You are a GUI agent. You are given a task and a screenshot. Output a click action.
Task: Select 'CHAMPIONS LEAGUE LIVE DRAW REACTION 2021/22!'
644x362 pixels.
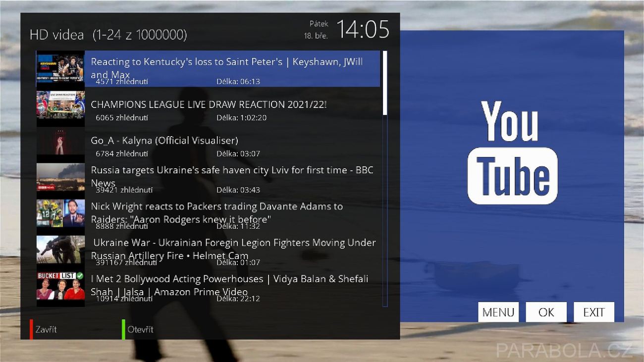click(x=209, y=104)
